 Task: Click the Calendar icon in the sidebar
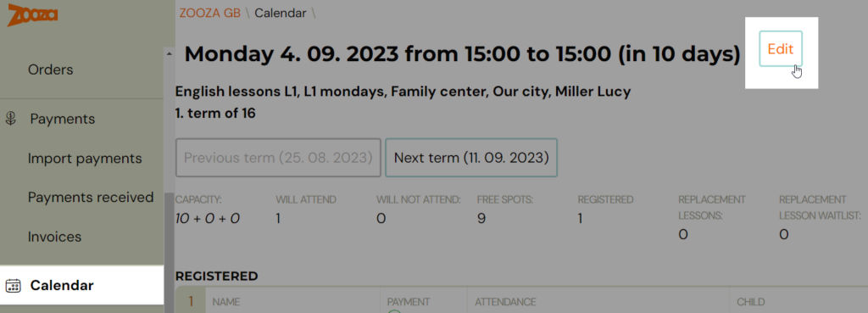point(13,286)
